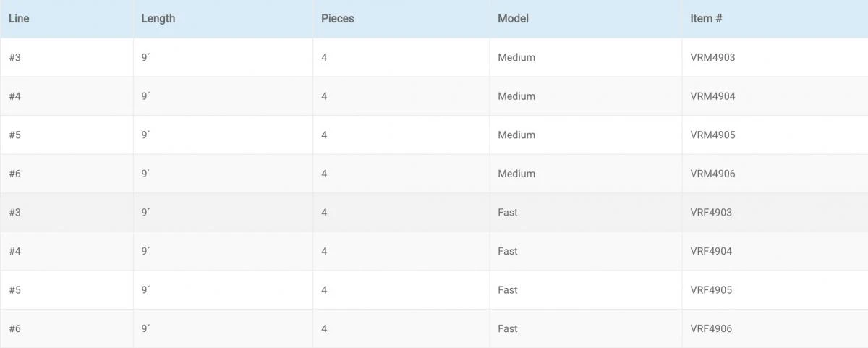
Task: Click the Line column header
Action: tap(19, 19)
